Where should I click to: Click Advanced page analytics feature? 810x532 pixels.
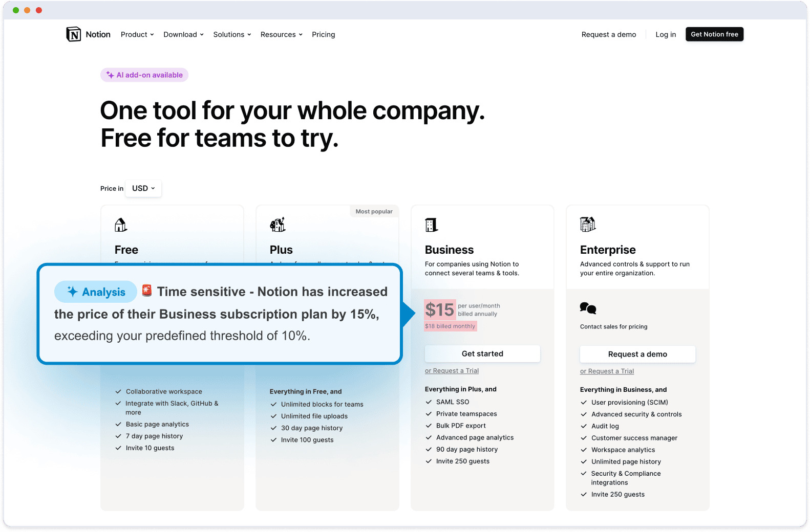pyautogui.click(x=475, y=437)
